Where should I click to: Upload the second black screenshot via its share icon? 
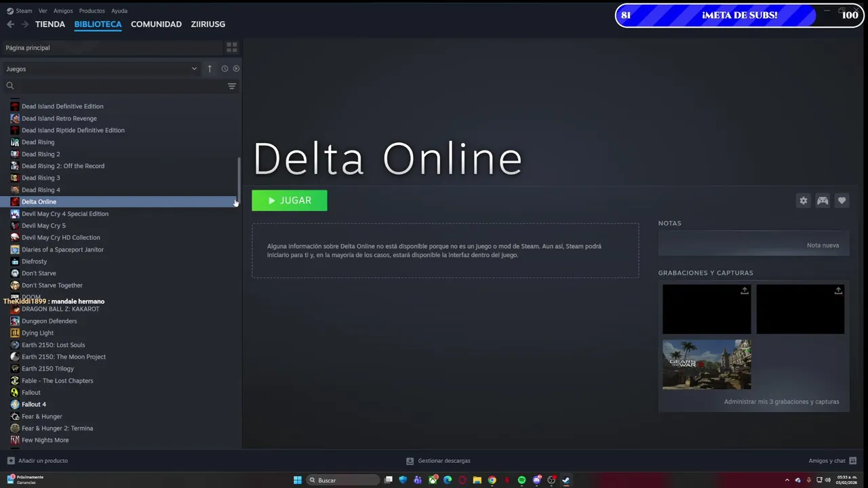click(838, 291)
